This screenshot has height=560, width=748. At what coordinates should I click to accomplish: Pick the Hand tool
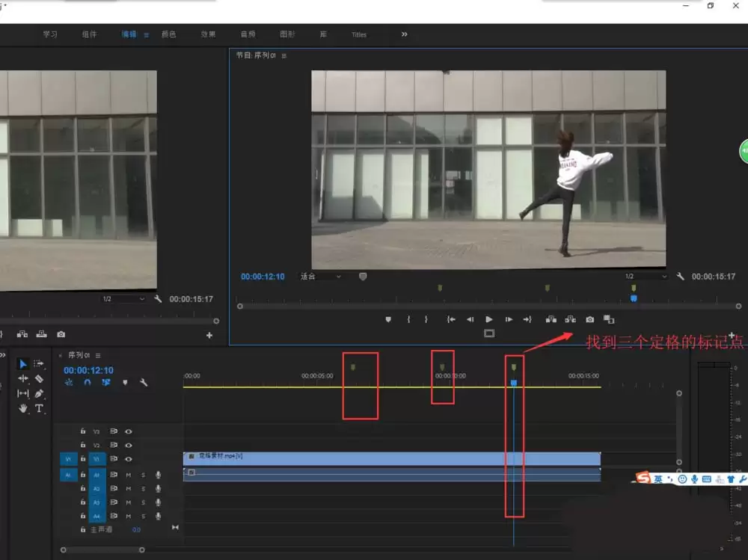[x=23, y=408]
